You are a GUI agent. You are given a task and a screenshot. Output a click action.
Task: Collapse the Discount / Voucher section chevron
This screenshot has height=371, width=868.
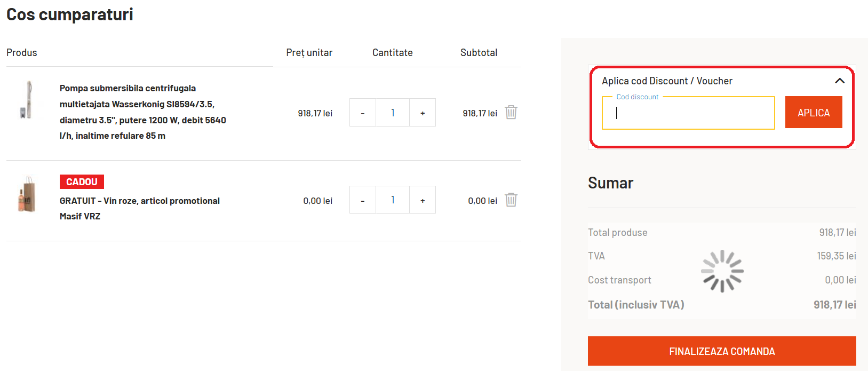[x=839, y=81]
